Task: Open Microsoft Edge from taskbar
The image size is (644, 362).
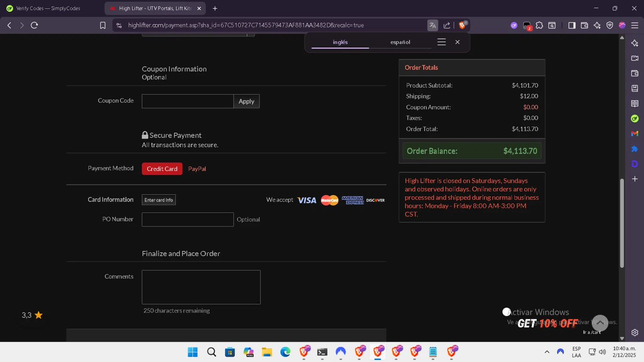Action: pyautogui.click(x=285, y=352)
